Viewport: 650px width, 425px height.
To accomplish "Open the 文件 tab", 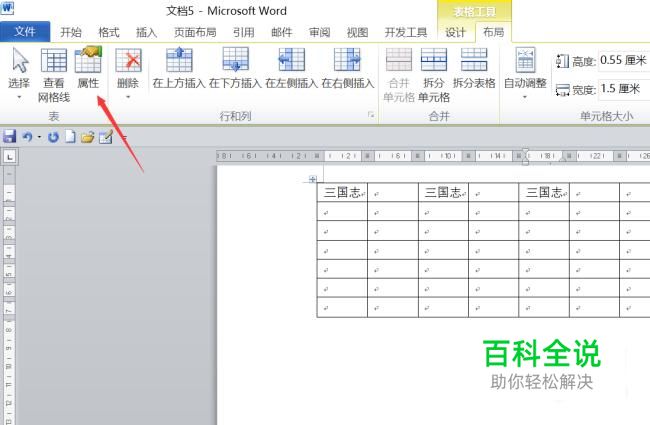I will [x=25, y=32].
